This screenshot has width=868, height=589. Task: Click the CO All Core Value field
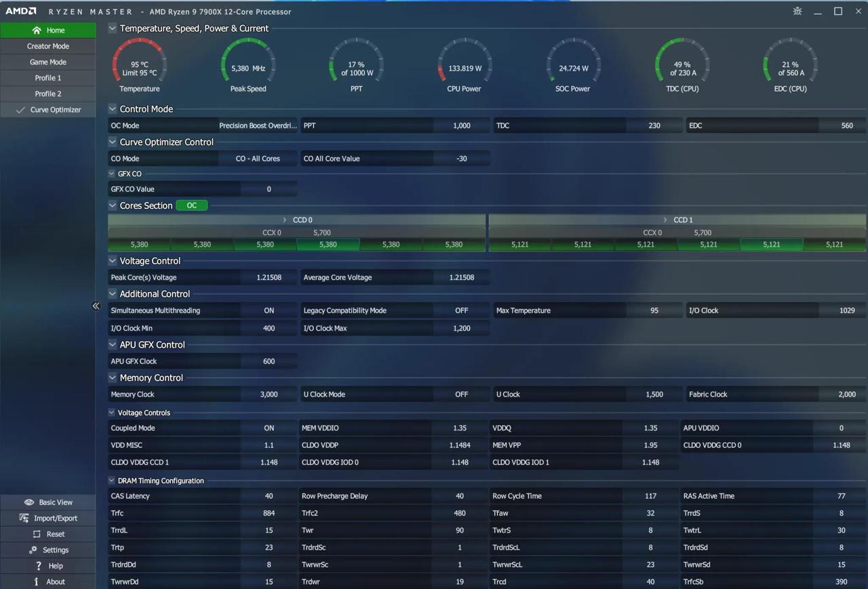(461, 159)
